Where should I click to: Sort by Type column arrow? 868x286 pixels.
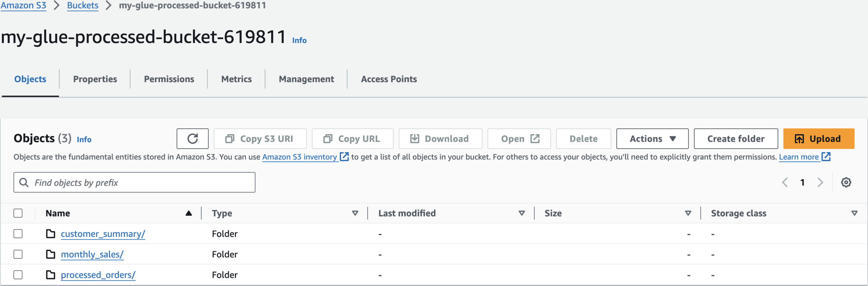point(355,213)
